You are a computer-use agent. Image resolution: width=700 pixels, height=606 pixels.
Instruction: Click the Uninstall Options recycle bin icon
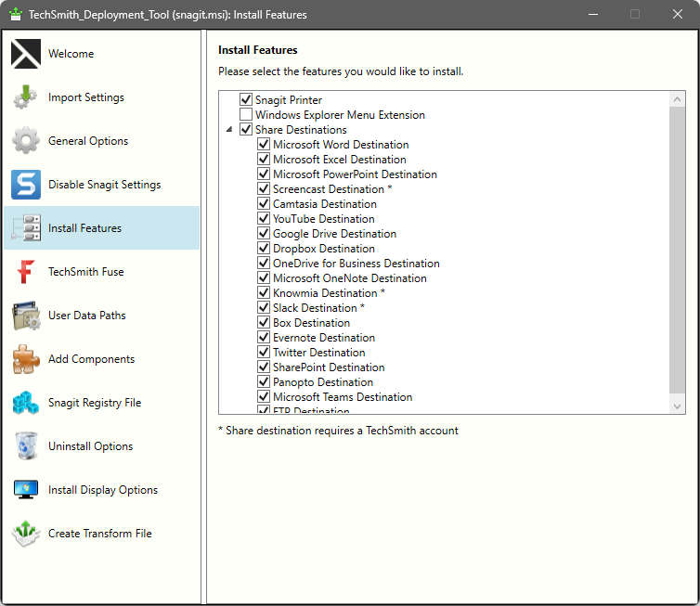click(26, 446)
